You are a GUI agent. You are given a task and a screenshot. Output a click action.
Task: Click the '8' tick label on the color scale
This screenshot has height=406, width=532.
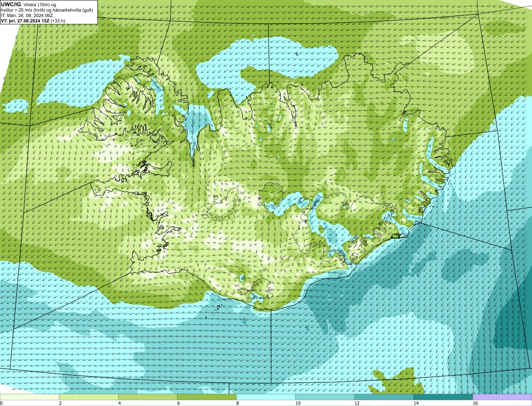coord(238,403)
